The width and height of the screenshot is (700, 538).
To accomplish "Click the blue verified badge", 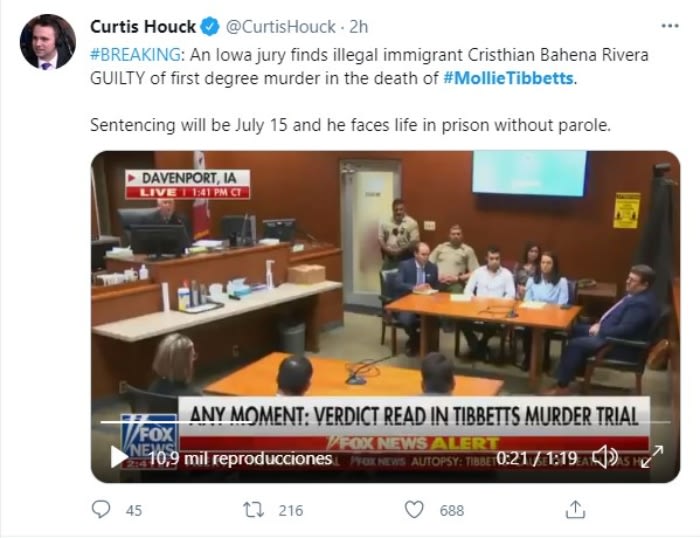I will point(210,27).
